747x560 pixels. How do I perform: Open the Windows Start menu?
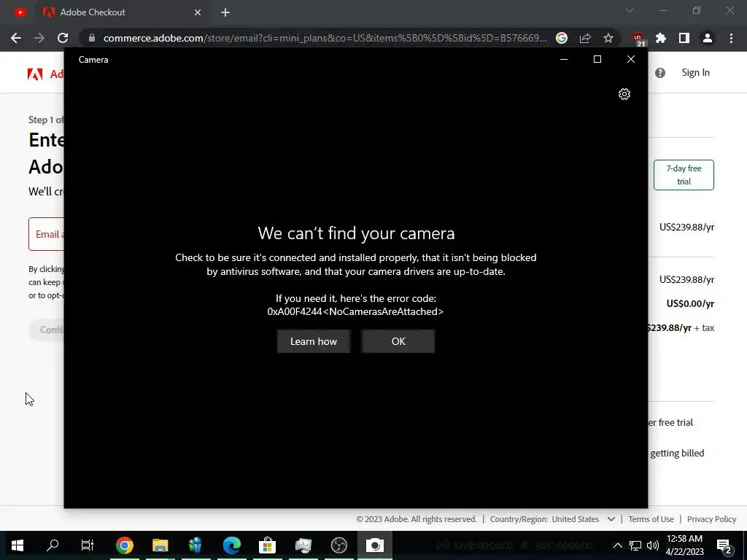[x=18, y=545]
